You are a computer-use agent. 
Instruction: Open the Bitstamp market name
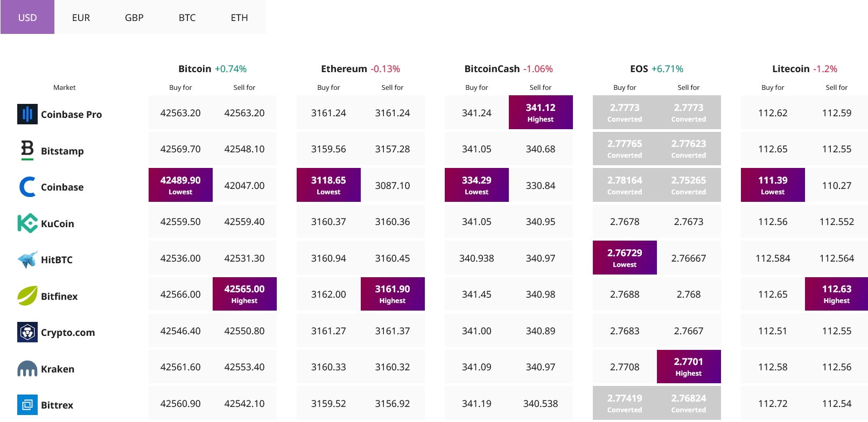pos(62,151)
